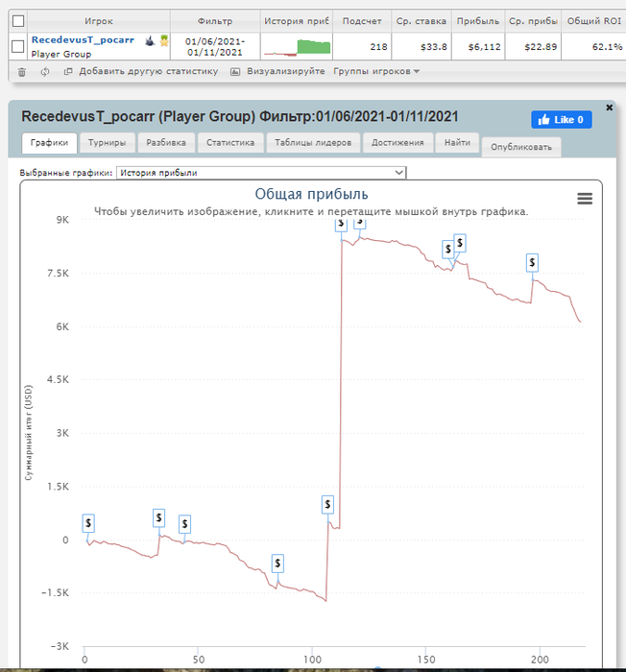Click the average profit value $22.89

click(x=541, y=47)
